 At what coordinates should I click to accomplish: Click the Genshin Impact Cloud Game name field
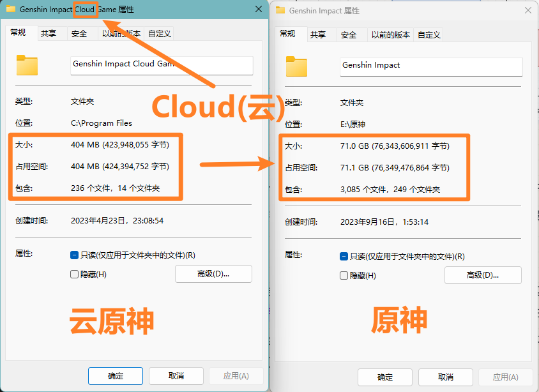162,65
